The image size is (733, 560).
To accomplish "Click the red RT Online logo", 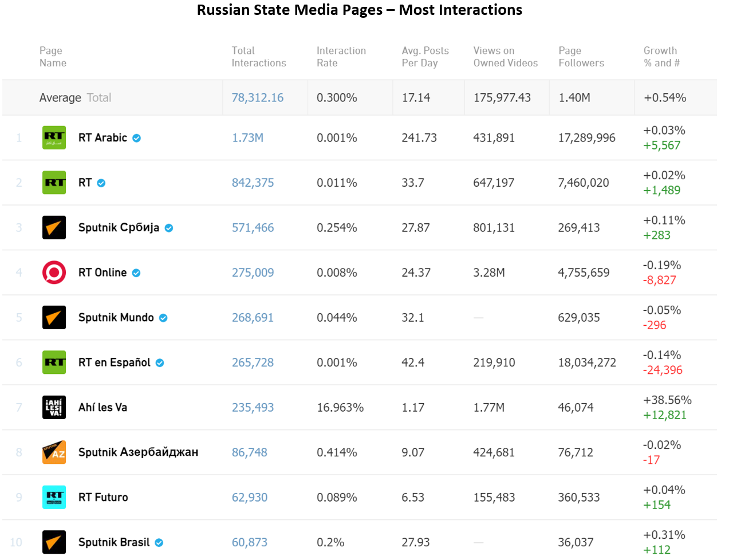I will [x=54, y=273].
